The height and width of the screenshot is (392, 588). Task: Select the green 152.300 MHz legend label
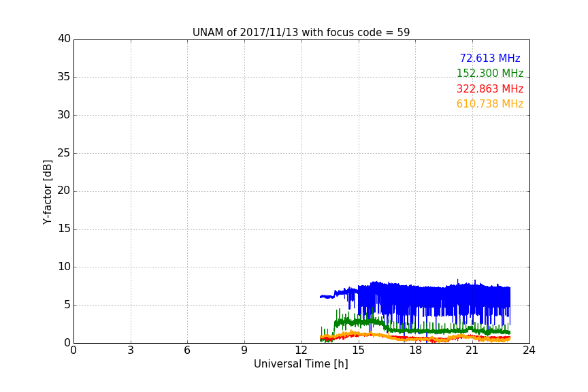[490, 73]
